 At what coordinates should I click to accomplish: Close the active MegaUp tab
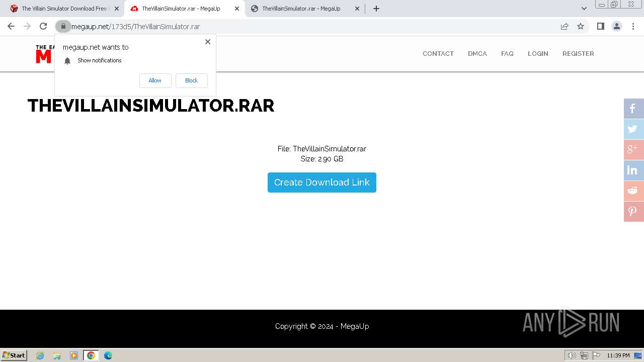click(x=237, y=9)
